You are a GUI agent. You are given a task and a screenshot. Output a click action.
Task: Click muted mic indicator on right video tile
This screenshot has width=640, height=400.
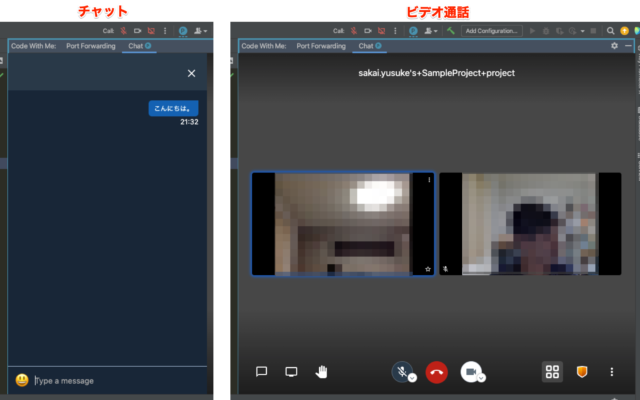point(446,269)
